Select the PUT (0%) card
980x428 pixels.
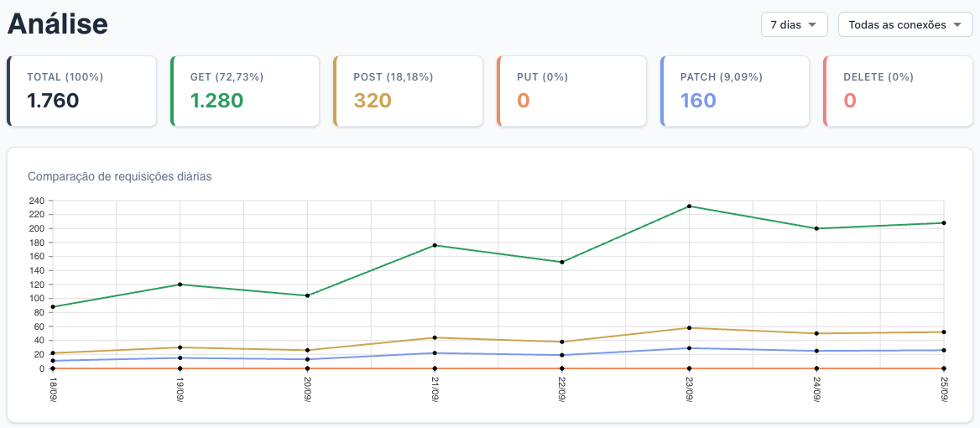coord(572,91)
